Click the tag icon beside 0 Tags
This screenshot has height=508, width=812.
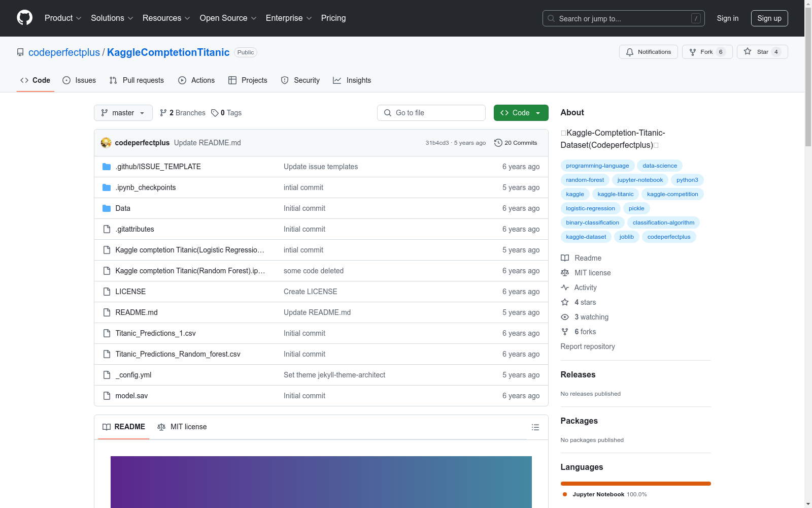215,113
